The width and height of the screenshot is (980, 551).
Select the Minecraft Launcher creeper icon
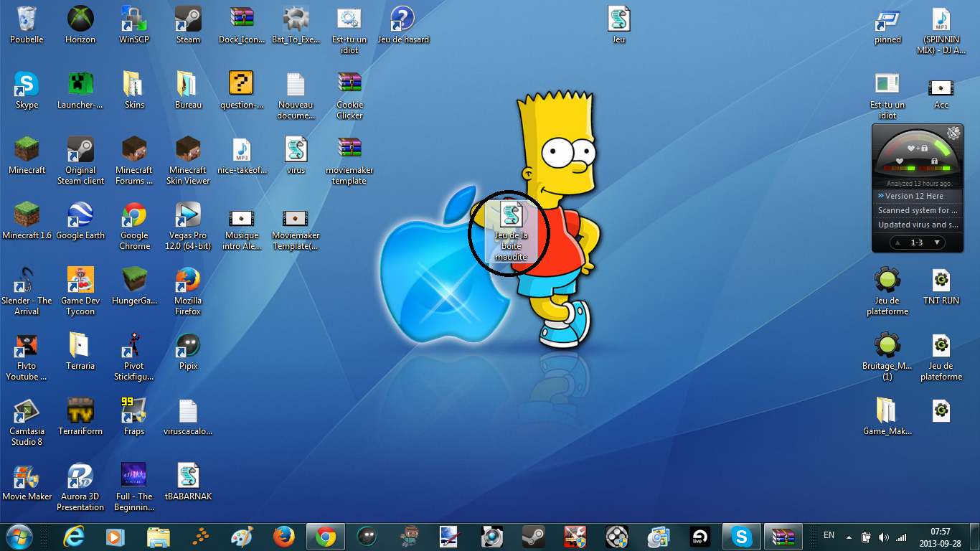coord(80,90)
